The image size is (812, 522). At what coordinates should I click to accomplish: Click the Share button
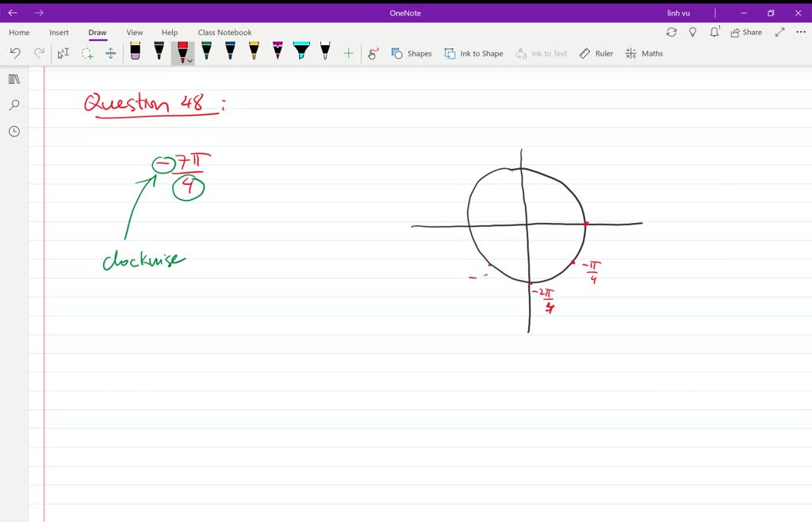pyautogui.click(x=745, y=32)
